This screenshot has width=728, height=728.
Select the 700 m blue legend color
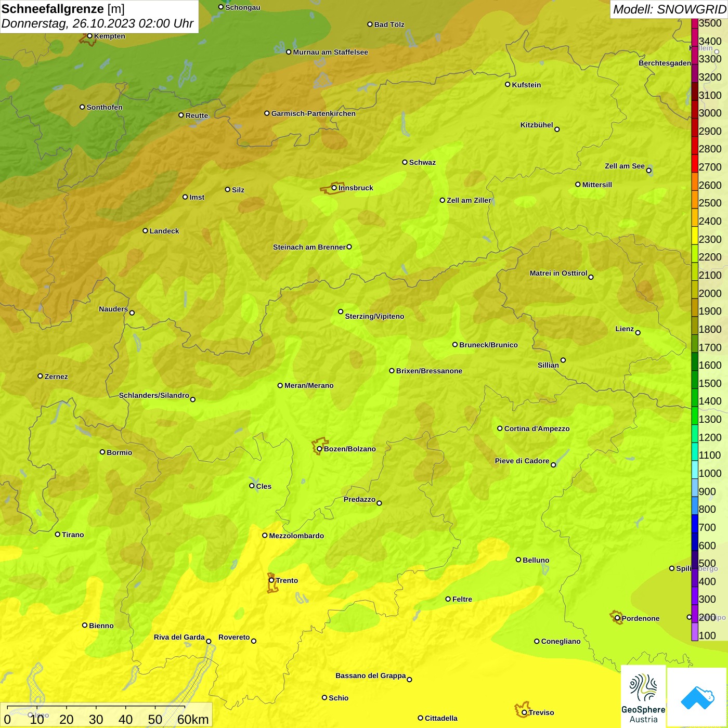pos(695,524)
